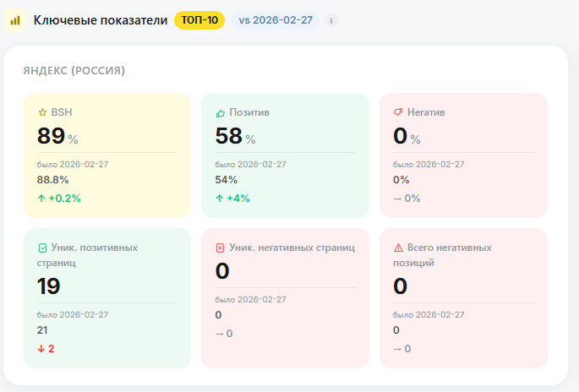Click the Ключевые показатели heading
Viewport: 579px width, 392px height.
101,20
